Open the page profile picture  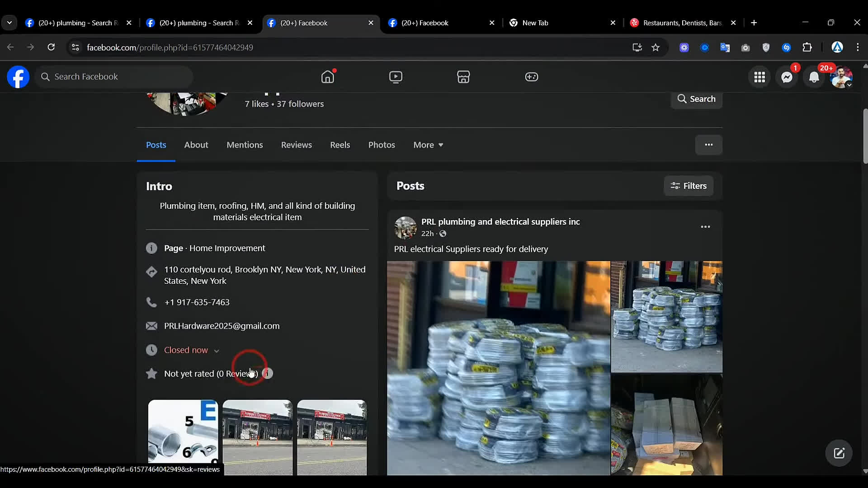point(187,104)
